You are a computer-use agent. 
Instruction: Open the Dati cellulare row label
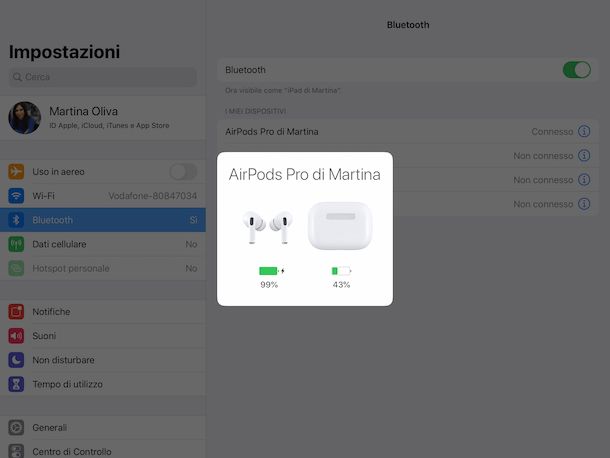pyautogui.click(x=59, y=244)
